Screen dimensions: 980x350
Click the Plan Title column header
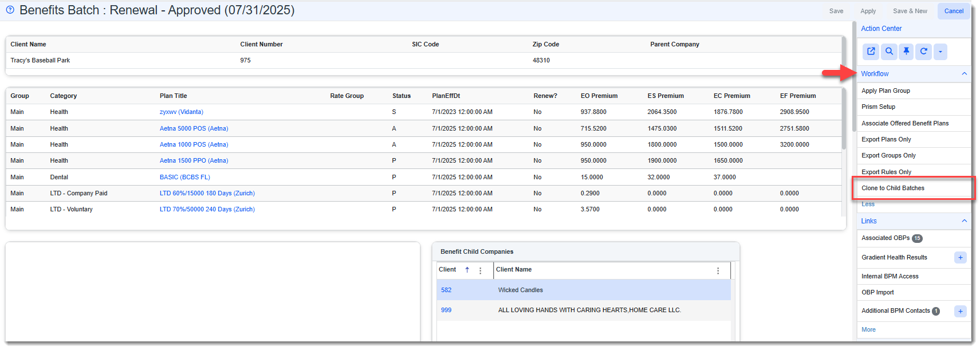[x=173, y=96]
